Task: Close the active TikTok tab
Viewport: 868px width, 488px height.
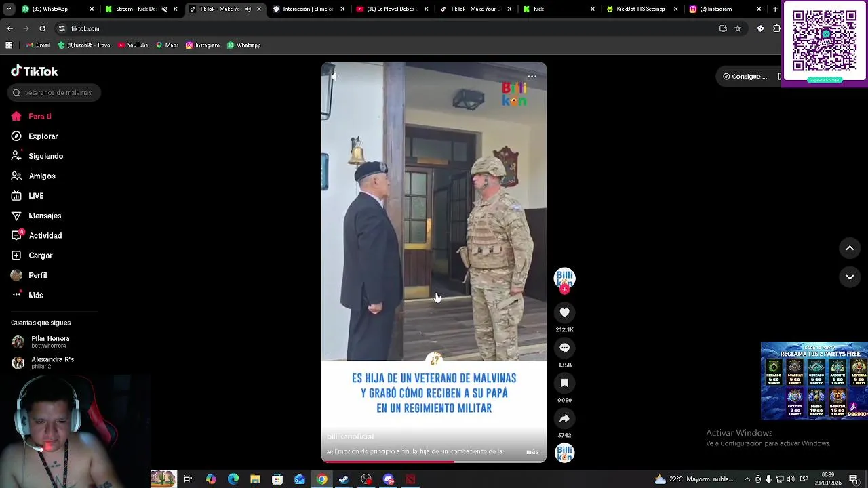Action: tap(258, 9)
